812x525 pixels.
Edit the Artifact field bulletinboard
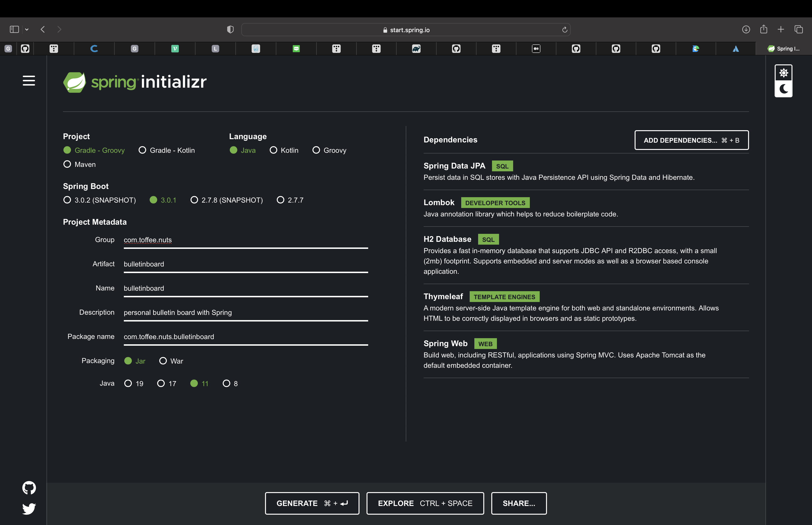246,264
